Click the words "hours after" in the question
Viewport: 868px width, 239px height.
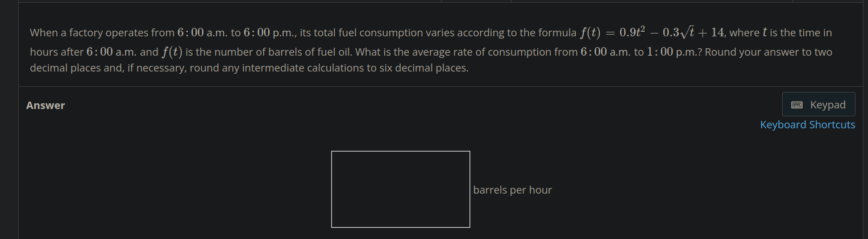[56, 52]
